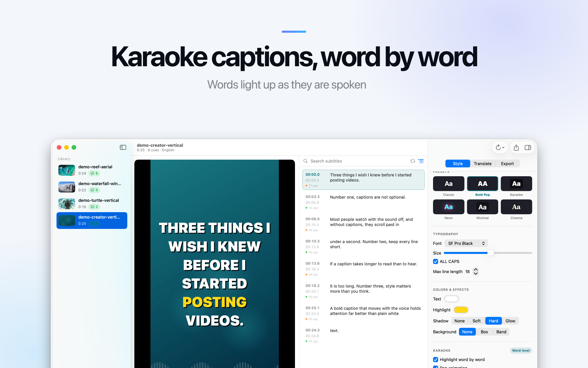Select the cue starting at 00:10.3
Screen dimensions: 588x368
point(363,247)
